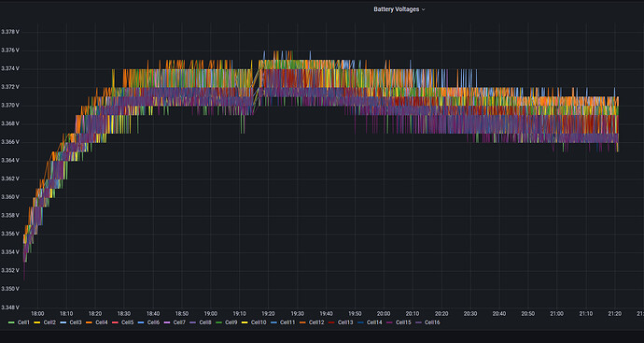Image resolution: width=644 pixels, height=343 pixels.
Task: Click the 18:00 time axis label
Action: 37,313
